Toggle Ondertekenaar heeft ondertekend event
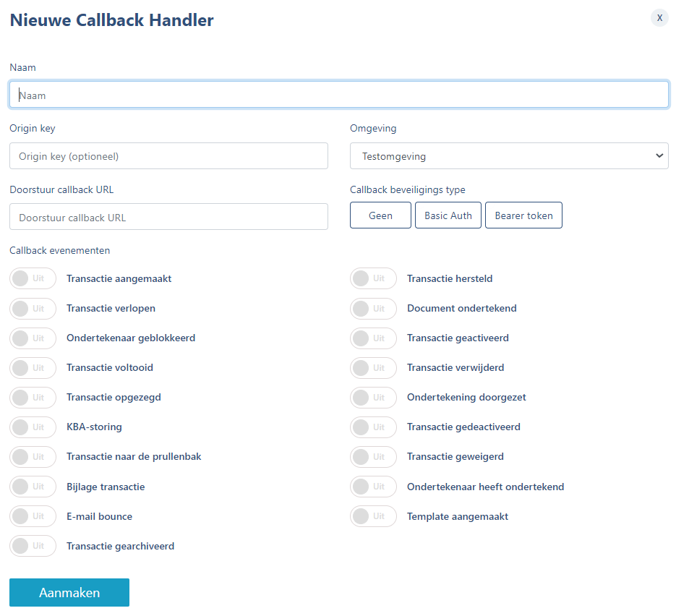Screen dimensions: 676x616 (373, 487)
